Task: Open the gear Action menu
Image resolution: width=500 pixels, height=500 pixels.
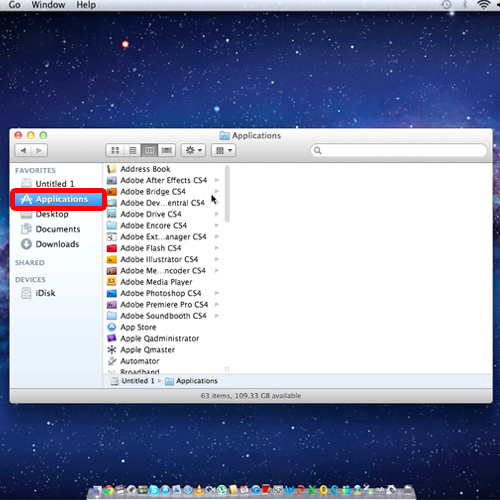Action: [x=193, y=150]
